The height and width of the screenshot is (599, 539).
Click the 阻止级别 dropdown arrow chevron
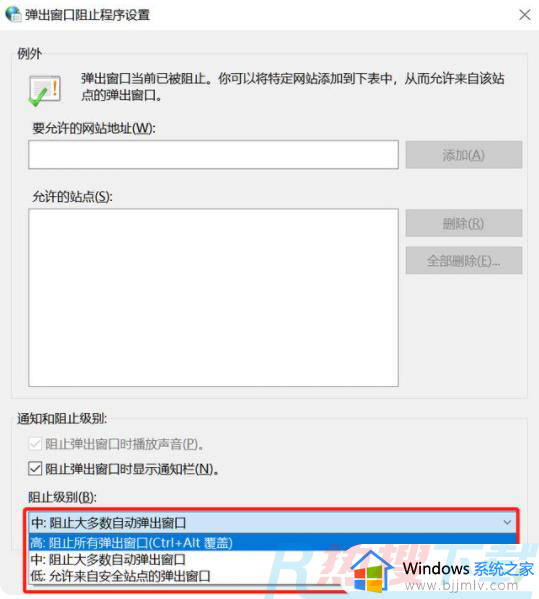[x=507, y=522]
